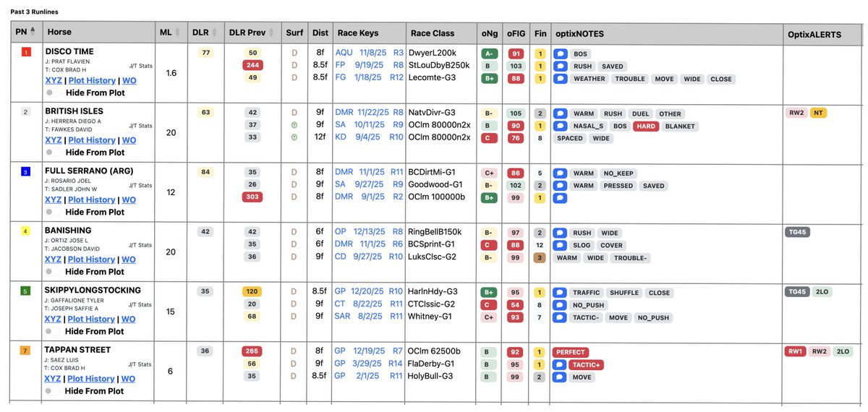Click the Race Class column header

pos(441,33)
